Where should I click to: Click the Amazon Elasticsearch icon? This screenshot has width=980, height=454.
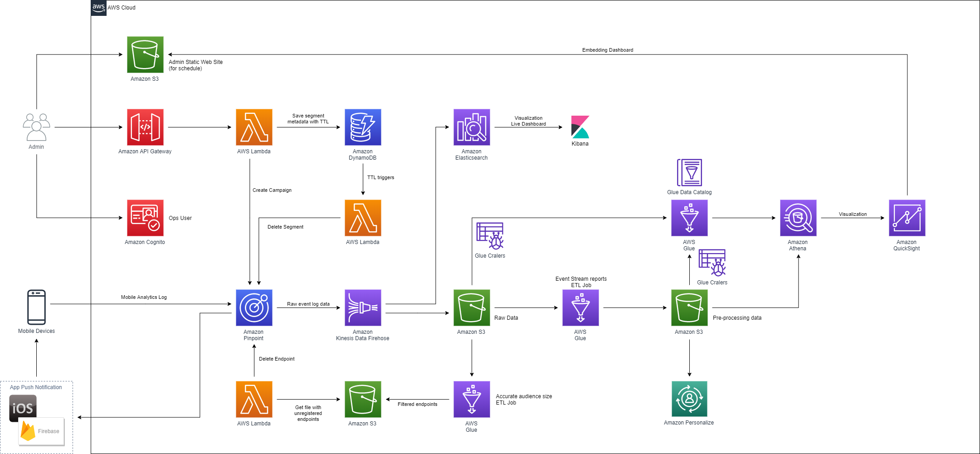click(x=472, y=127)
